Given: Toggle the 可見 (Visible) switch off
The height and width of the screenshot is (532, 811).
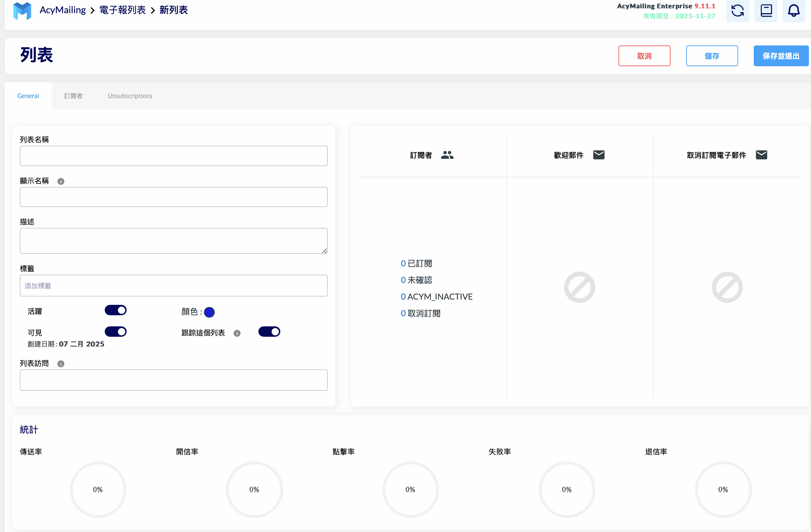Looking at the screenshot, I should (x=116, y=331).
